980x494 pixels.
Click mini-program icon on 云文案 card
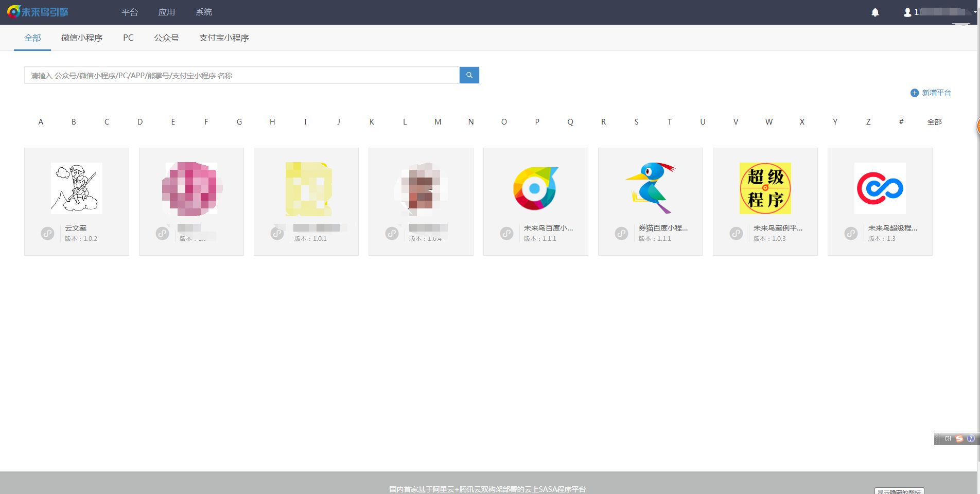48,233
